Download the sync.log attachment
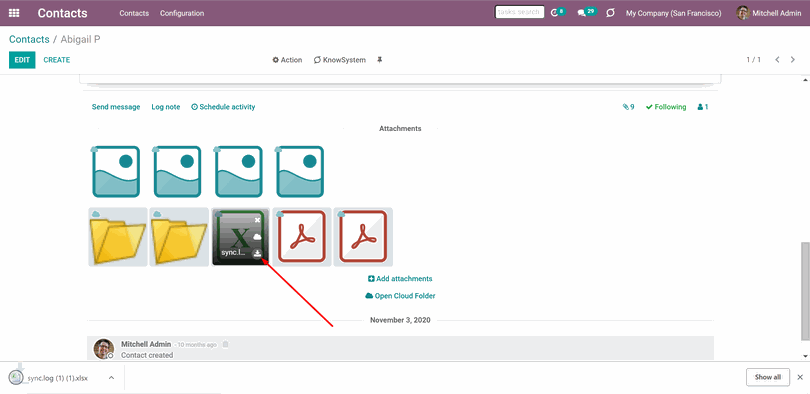The height and width of the screenshot is (394, 810). (257, 254)
